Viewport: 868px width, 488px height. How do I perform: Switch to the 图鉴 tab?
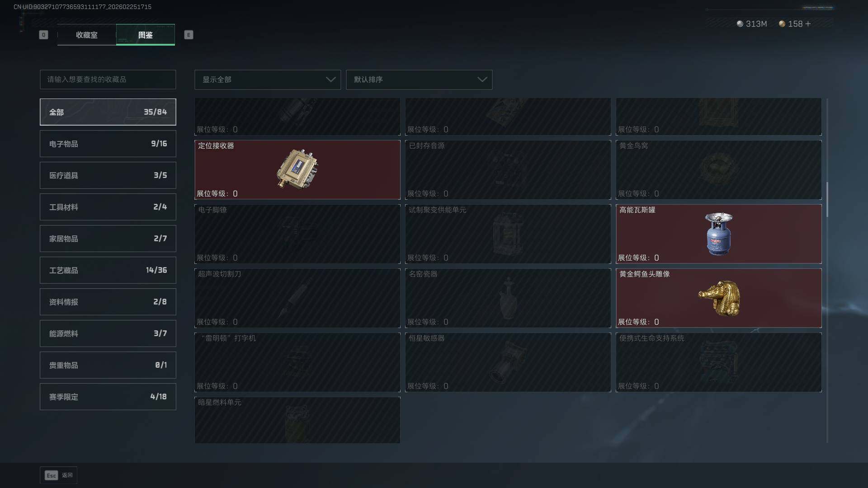(146, 35)
